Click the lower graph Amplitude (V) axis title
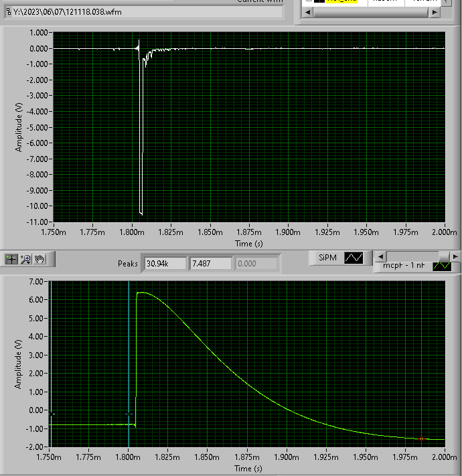This screenshot has height=476, width=462. point(18,364)
